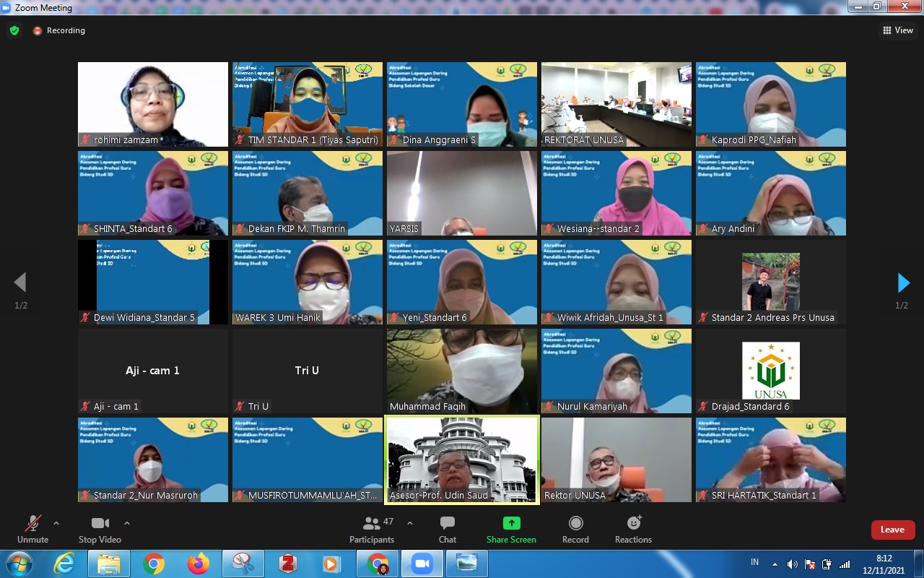Open the View layout menu
The width and height of the screenshot is (924, 578).
tap(898, 30)
